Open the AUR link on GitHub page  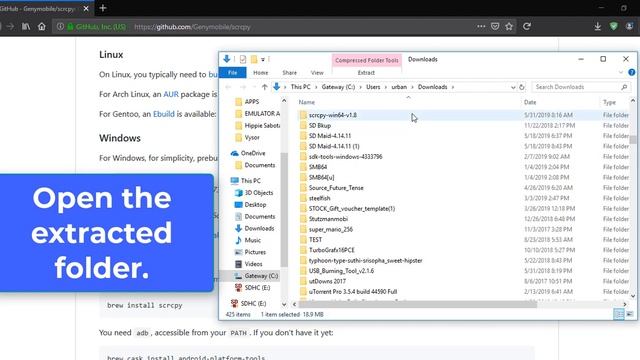[171, 94]
